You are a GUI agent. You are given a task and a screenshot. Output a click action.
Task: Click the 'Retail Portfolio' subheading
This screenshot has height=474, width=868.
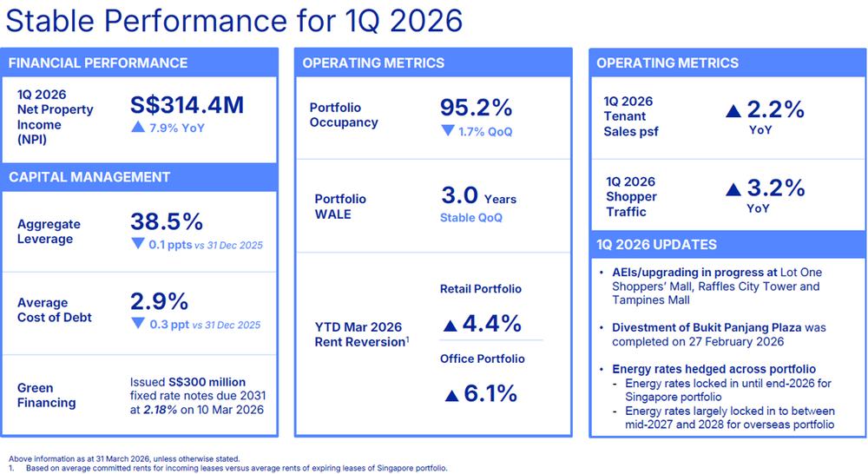click(481, 288)
